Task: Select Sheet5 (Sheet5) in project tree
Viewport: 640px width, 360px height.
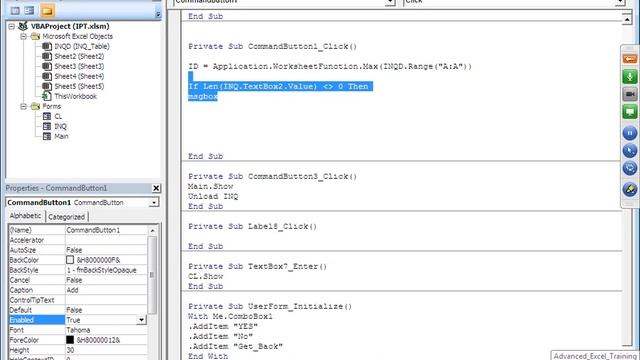Action: tap(79, 86)
